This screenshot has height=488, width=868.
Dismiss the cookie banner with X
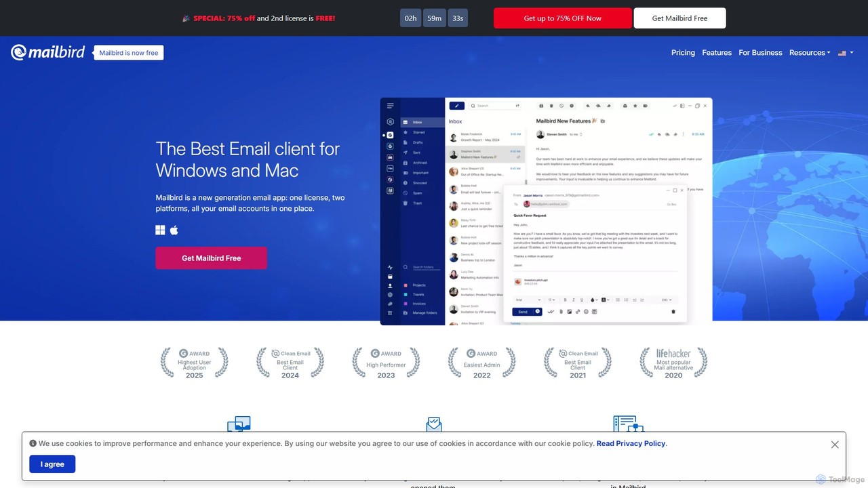pos(835,445)
